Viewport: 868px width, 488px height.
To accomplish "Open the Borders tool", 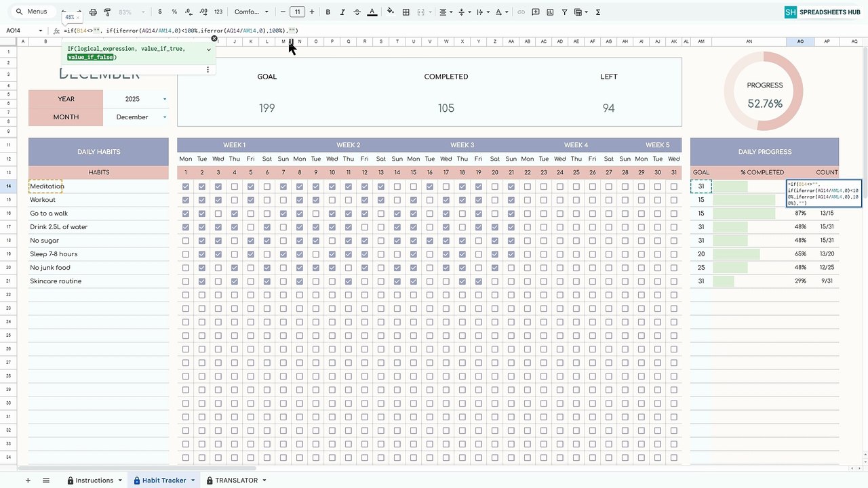I will point(406,12).
